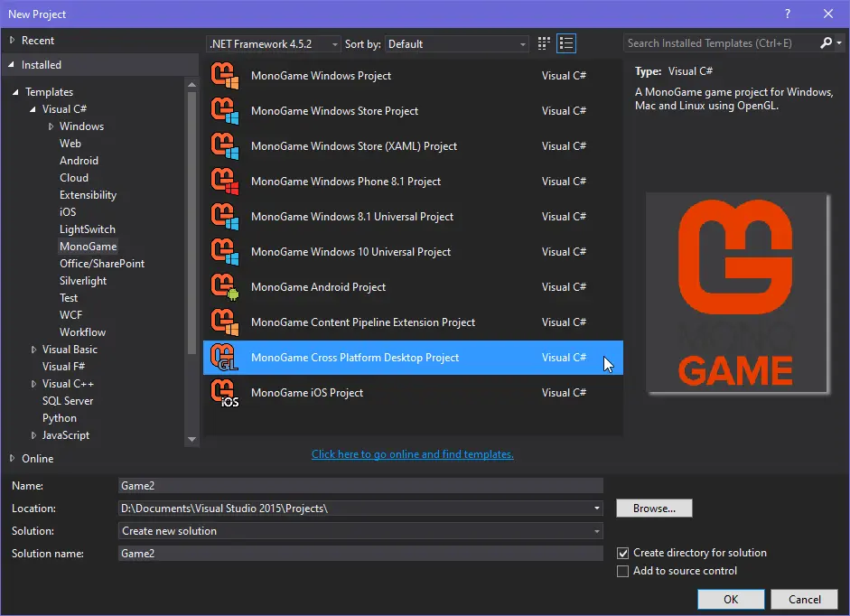Viewport: 850px width, 616px height.
Task: Expand the Visual Basic tree node
Action: [33, 350]
